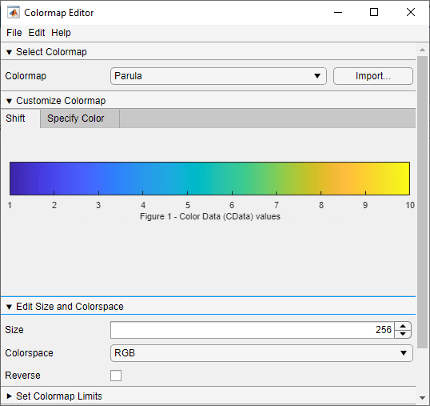This screenshot has height=406, width=430.
Task: Click the Import... button
Action: [373, 76]
